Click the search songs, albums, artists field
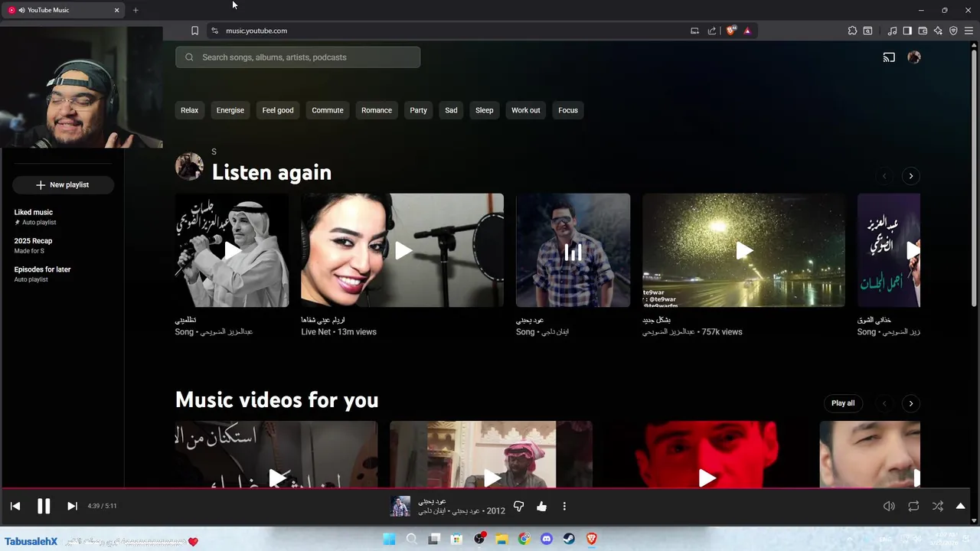 click(x=298, y=57)
